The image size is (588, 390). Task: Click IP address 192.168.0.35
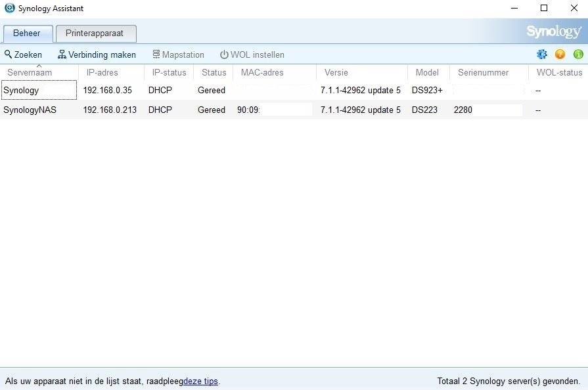107,91
